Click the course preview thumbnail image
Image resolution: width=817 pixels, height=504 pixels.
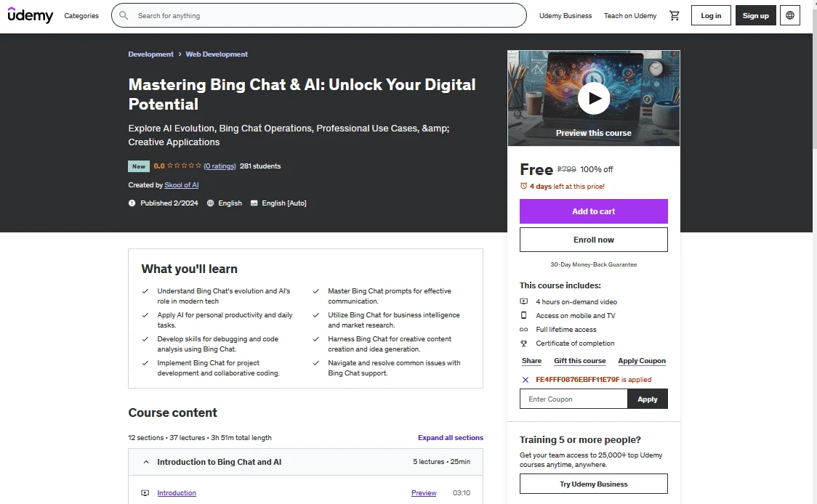point(593,98)
